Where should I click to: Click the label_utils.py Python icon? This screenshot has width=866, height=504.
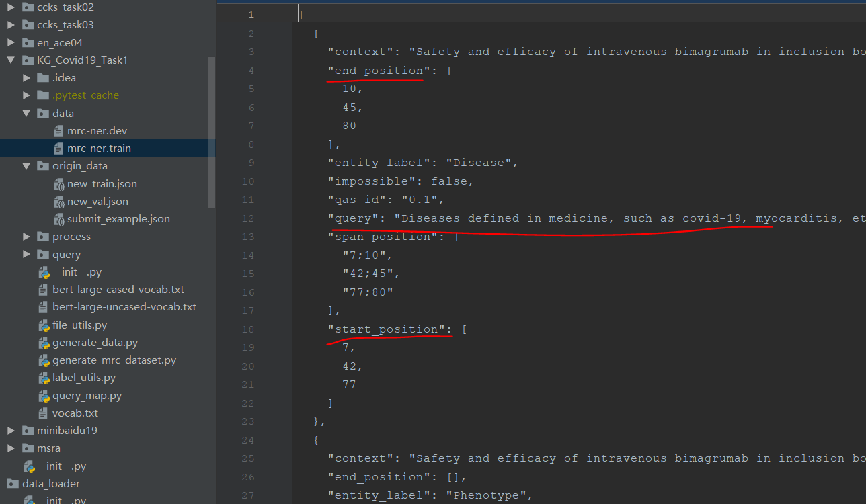tap(44, 378)
